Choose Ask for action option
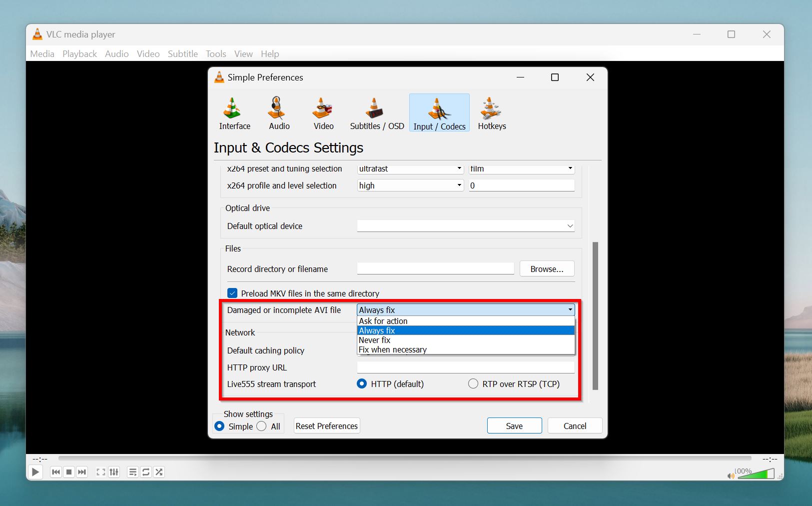Viewport: 812px width, 506px height. (x=466, y=321)
